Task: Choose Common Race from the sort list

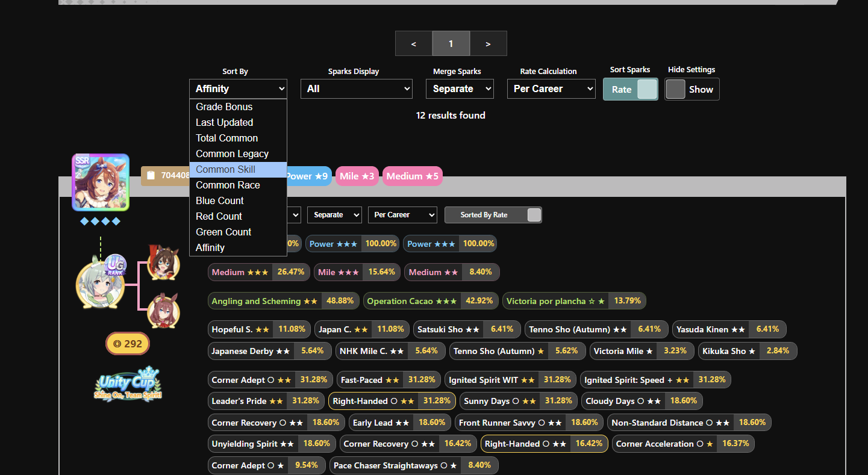Action: point(238,185)
